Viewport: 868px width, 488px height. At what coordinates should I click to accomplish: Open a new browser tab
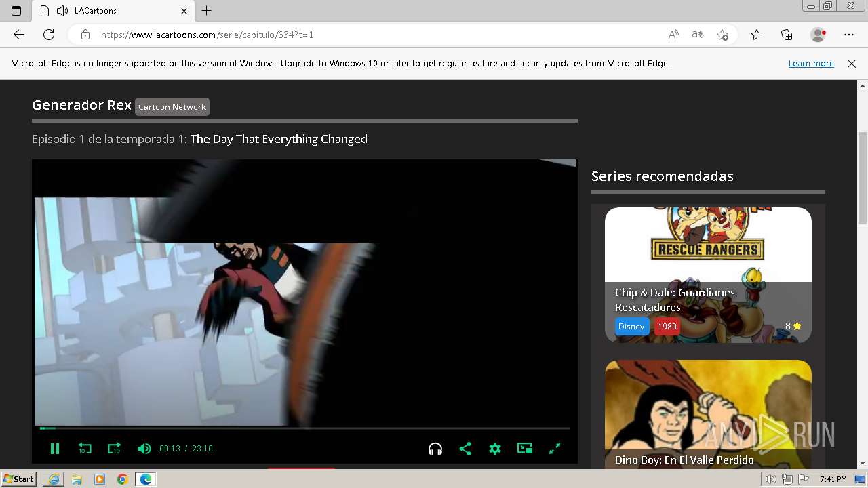click(207, 11)
